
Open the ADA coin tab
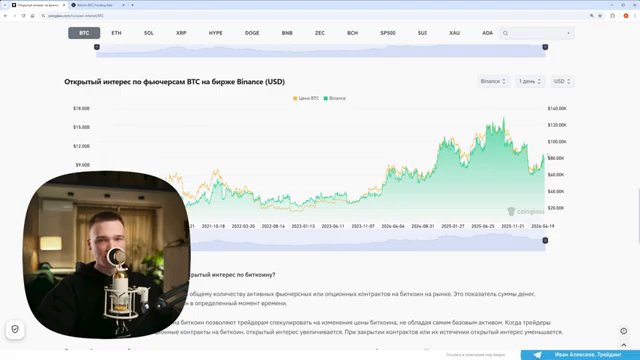[487, 33]
